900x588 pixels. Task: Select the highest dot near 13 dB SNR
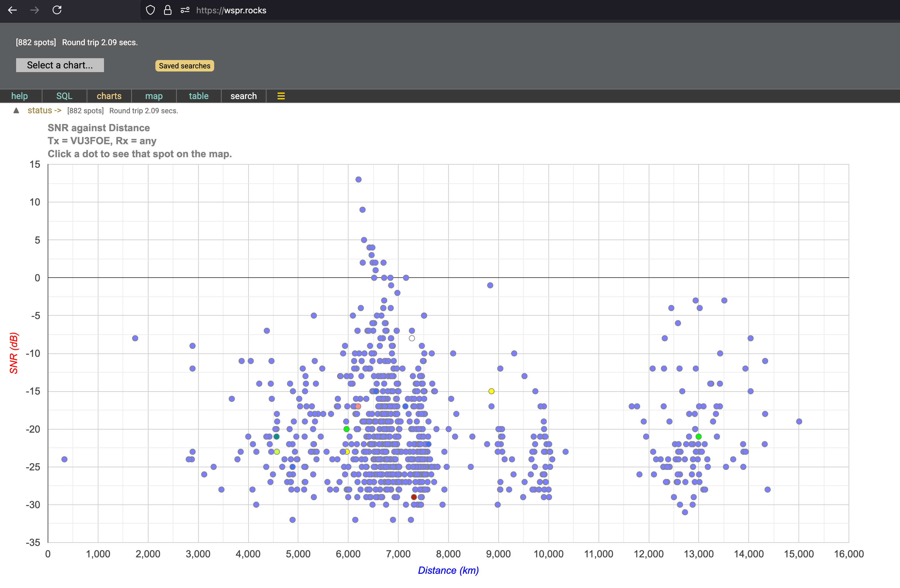pos(358,179)
